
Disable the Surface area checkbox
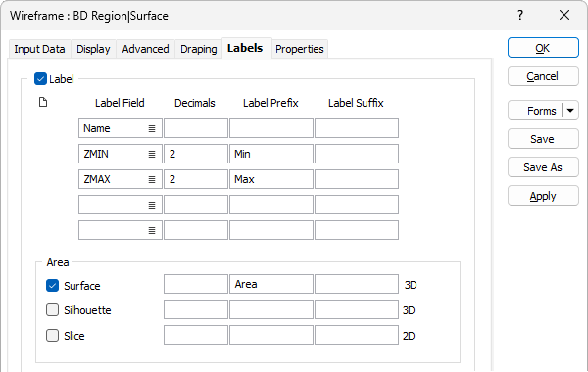tap(53, 286)
